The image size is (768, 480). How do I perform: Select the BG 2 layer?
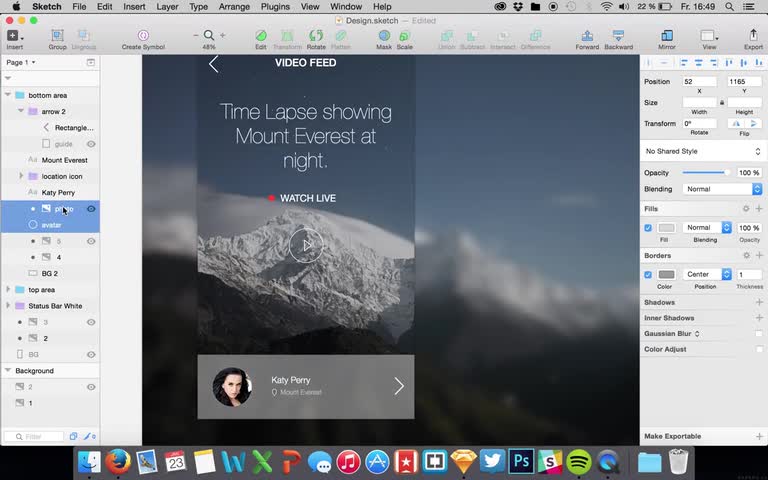coord(50,273)
